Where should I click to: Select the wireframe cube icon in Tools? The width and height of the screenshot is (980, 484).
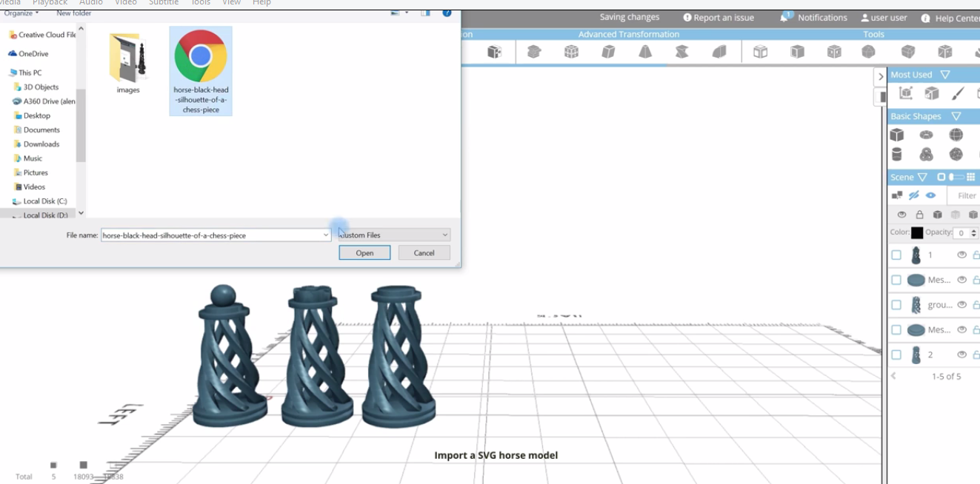(760, 52)
